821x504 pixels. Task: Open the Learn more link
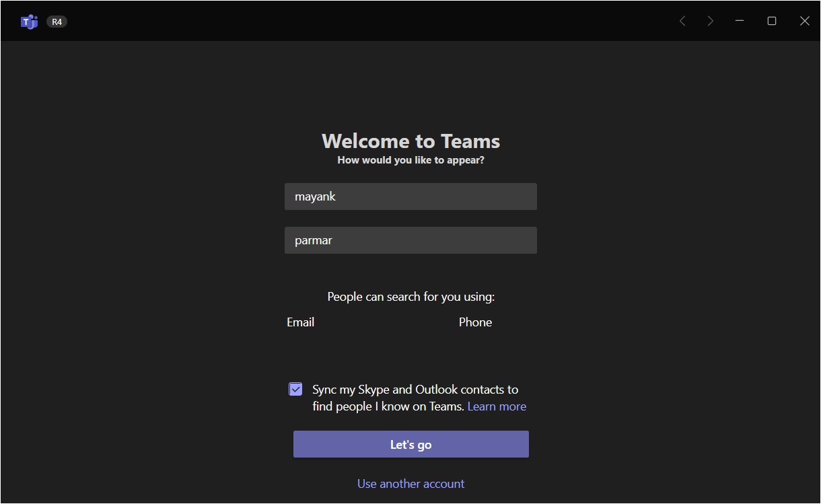tap(497, 406)
